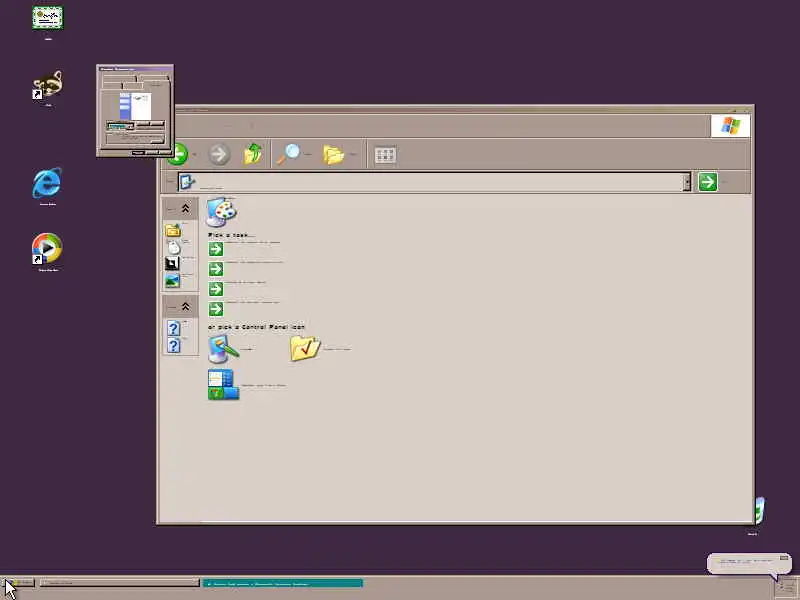Open Internet Explorer desktop icon
The height and width of the screenshot is (600, 800).
(47, 183)
